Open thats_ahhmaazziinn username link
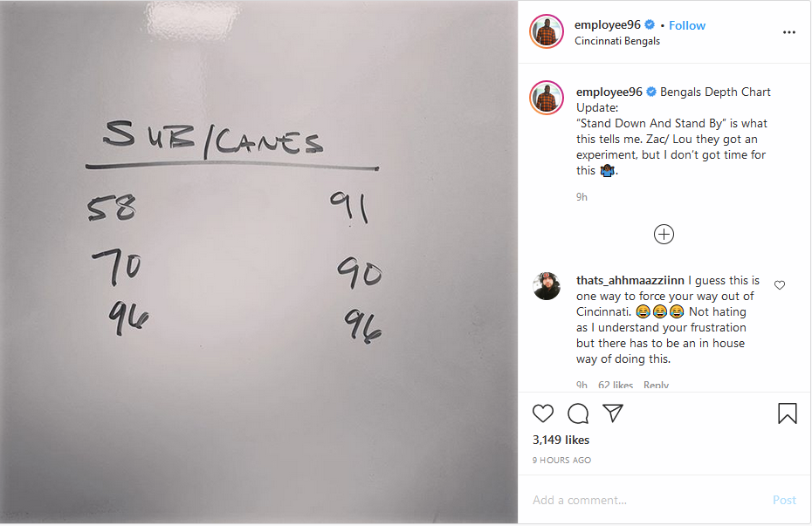Viewport: 812px width, 526px height. [x=630, y=280]
